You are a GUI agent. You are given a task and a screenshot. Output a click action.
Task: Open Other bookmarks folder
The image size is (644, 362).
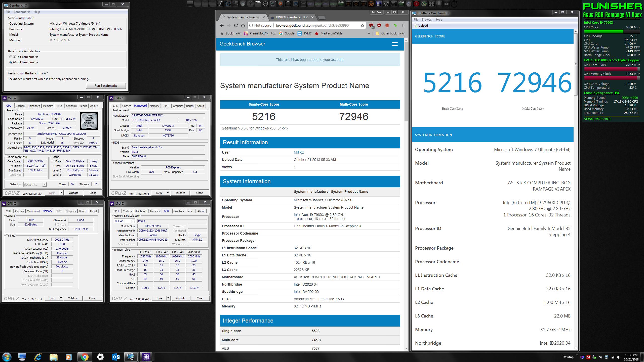pos(390,33)
